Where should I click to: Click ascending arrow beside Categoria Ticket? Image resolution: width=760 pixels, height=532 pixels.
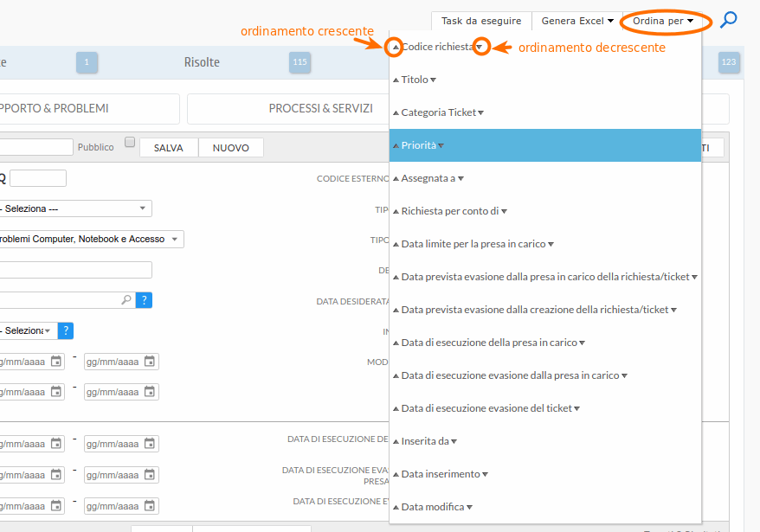(396, 113)
